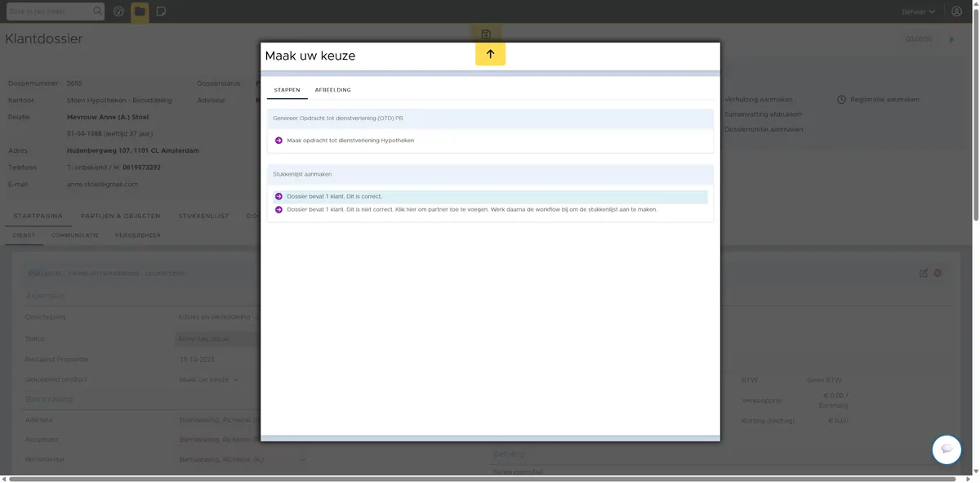
Task: Edit the dienst with the pencil icon
Action: pyautogui.click(x=924, y=273)
